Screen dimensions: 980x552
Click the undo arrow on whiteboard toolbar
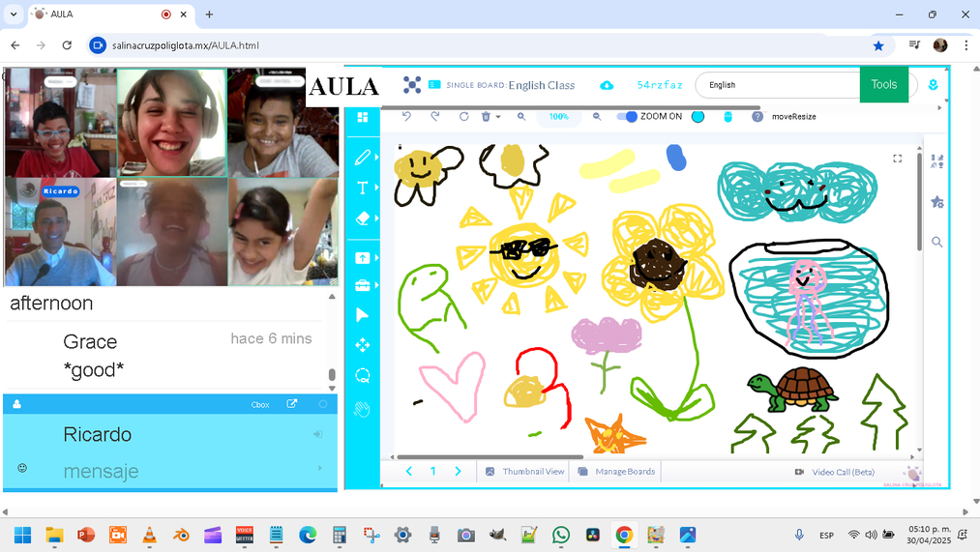coord(407,117)
